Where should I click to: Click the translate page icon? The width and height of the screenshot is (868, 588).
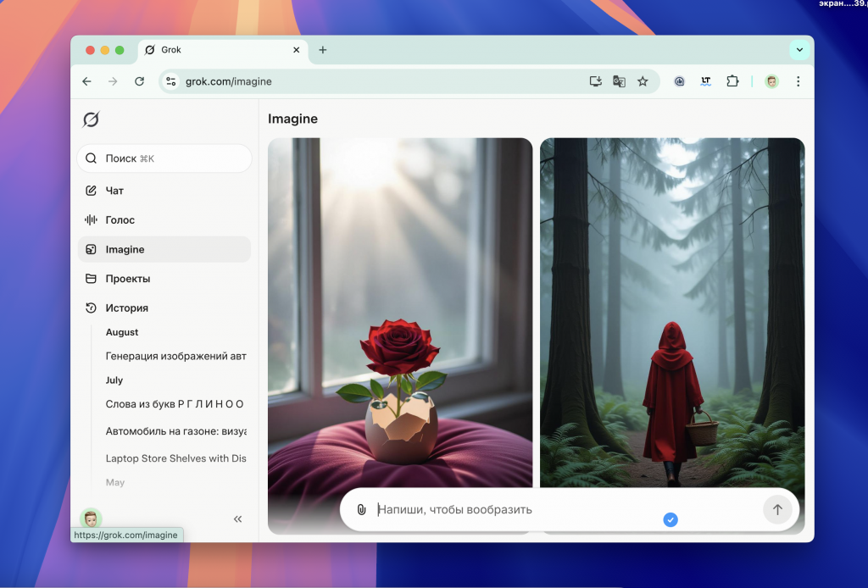point(620,81)
